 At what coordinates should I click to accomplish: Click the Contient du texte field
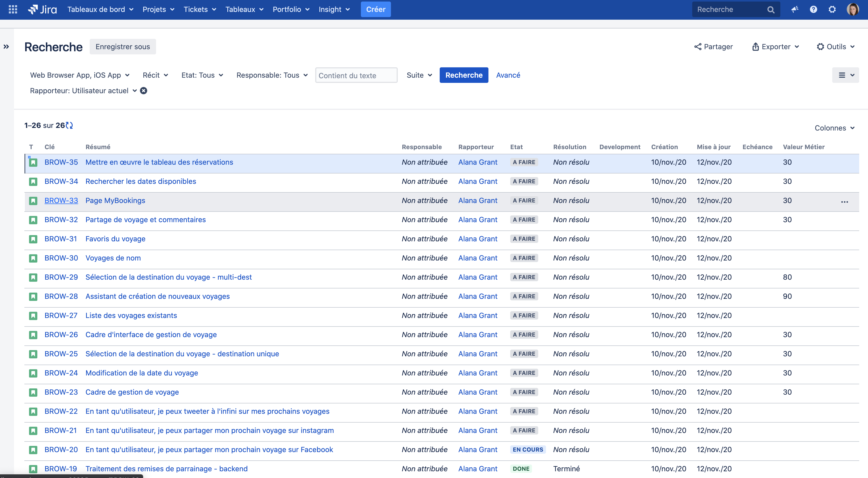point(356,75)
